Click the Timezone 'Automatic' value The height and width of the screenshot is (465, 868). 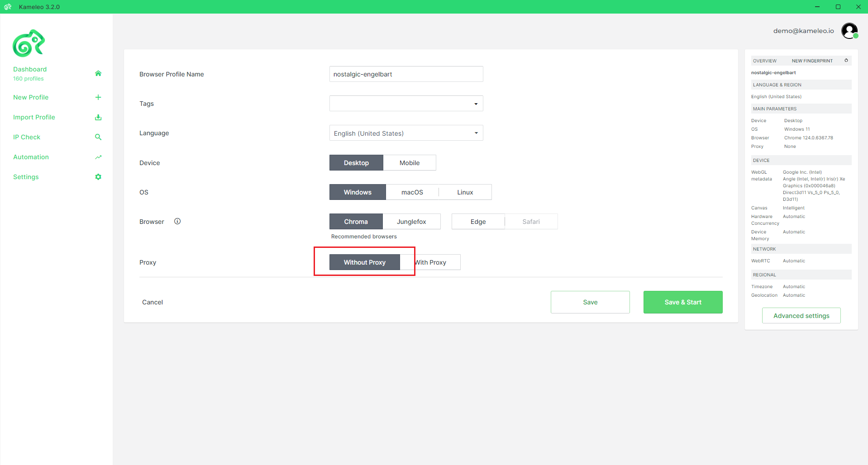click(794, 287)
